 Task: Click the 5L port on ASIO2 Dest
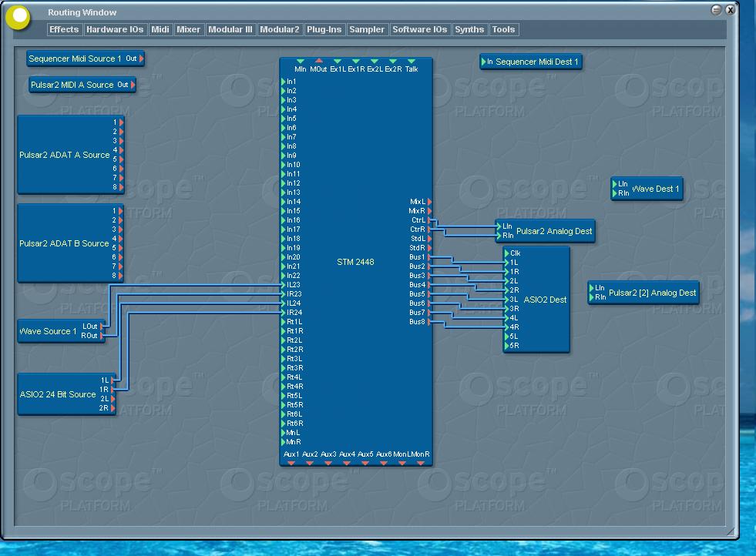pyautogui.click(x=507, y=337)
